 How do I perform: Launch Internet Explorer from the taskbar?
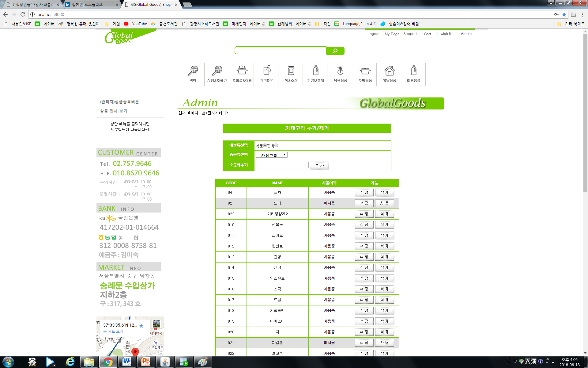70,362
